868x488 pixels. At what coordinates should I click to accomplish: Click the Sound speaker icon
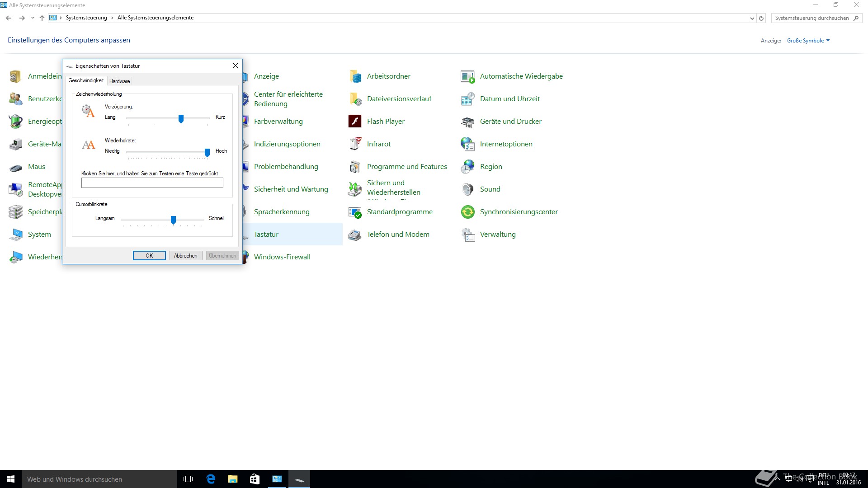point(467,189)
